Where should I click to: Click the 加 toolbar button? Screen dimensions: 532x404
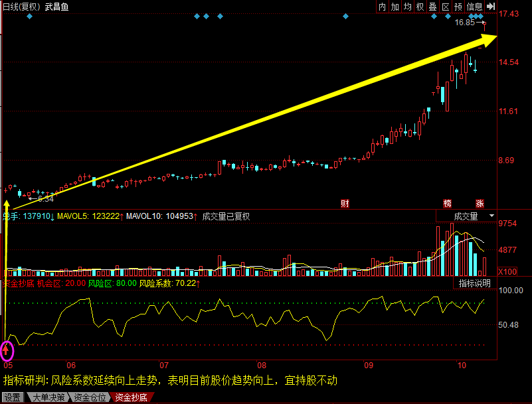click(395, 7)
